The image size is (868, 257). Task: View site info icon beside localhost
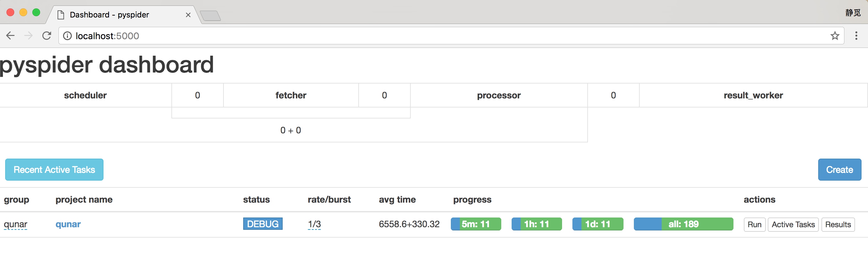click(67, 36)
